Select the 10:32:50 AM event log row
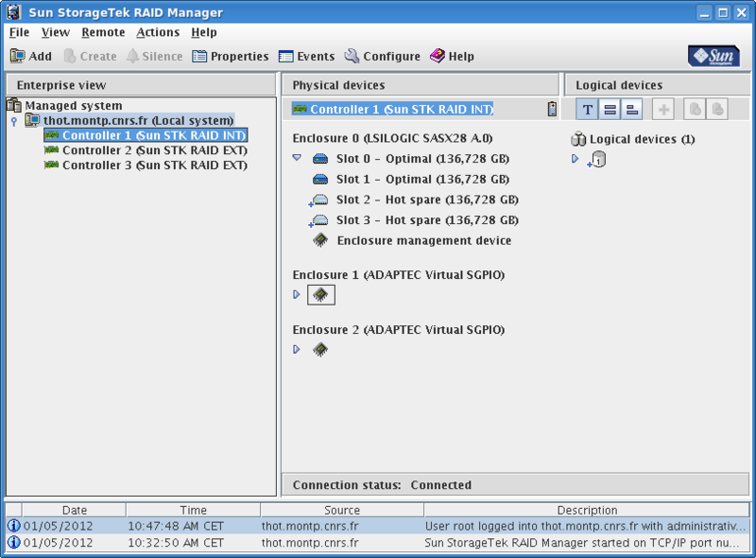This screenshot has width=756, height=558. click(378, 542)
